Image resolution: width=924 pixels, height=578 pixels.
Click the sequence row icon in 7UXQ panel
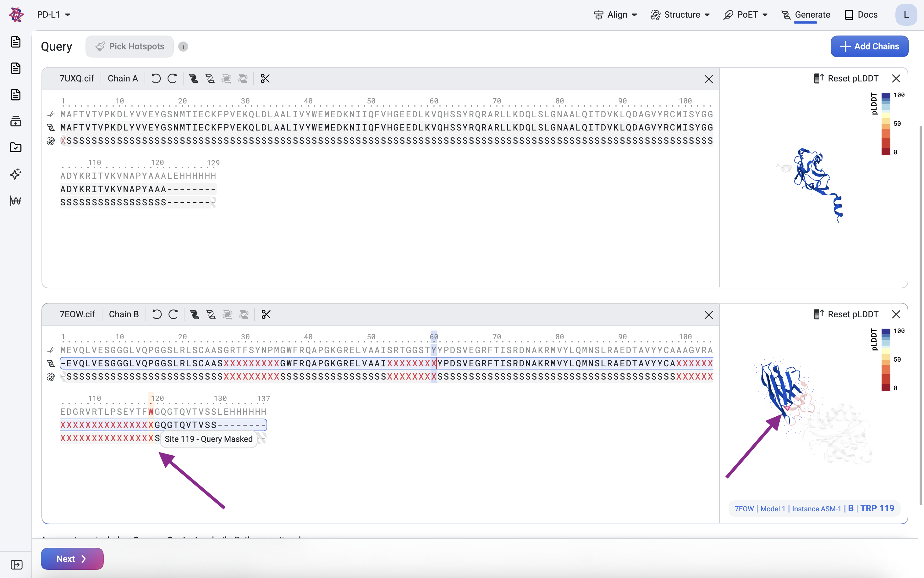pos(51,127)
